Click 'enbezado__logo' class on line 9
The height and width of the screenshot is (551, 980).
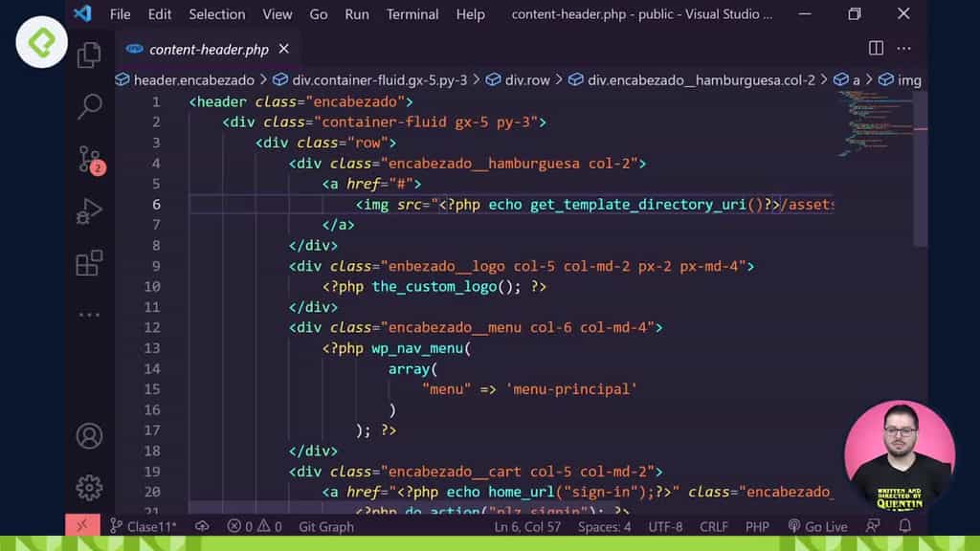coord(447,266)
